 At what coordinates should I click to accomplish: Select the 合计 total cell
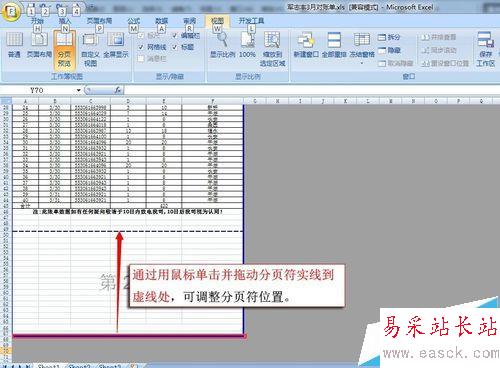[25, 206]
